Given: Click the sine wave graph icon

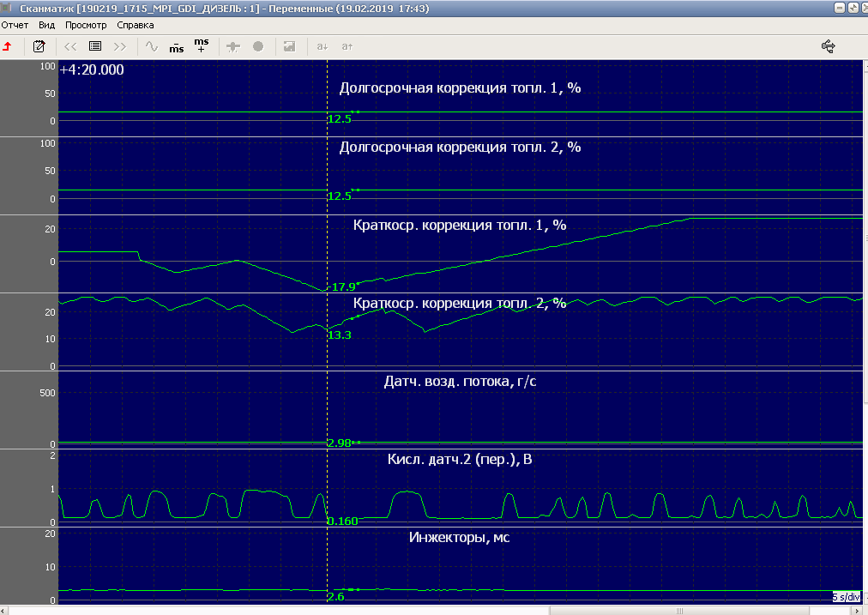Looking at the screenshot, I should click(152, 46).
